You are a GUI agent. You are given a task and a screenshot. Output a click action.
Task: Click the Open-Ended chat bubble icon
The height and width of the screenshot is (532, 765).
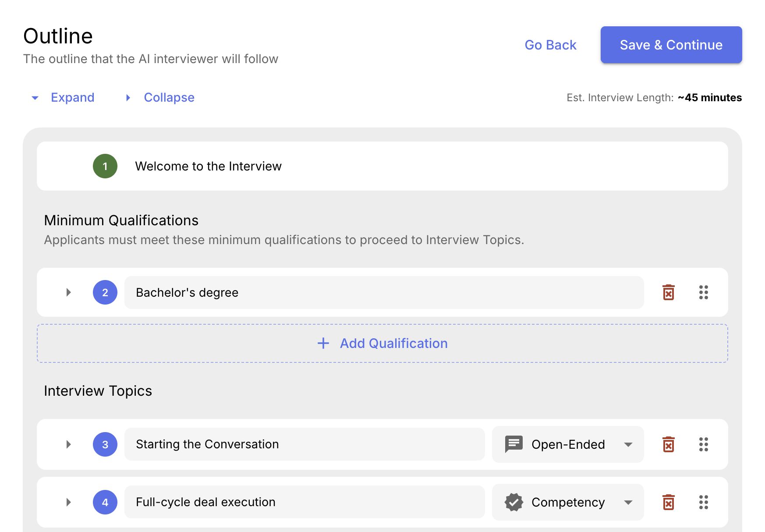click(514, 444)
